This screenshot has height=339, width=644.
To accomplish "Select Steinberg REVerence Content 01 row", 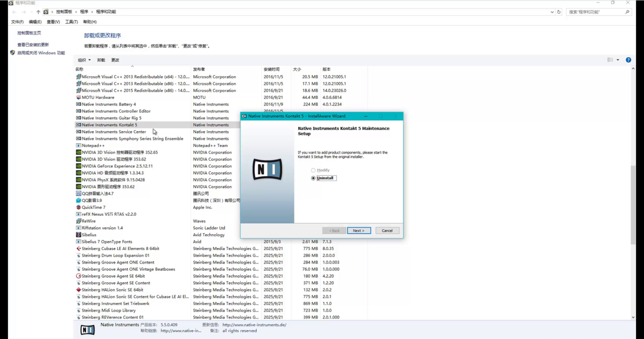I will tap(221, 317).
